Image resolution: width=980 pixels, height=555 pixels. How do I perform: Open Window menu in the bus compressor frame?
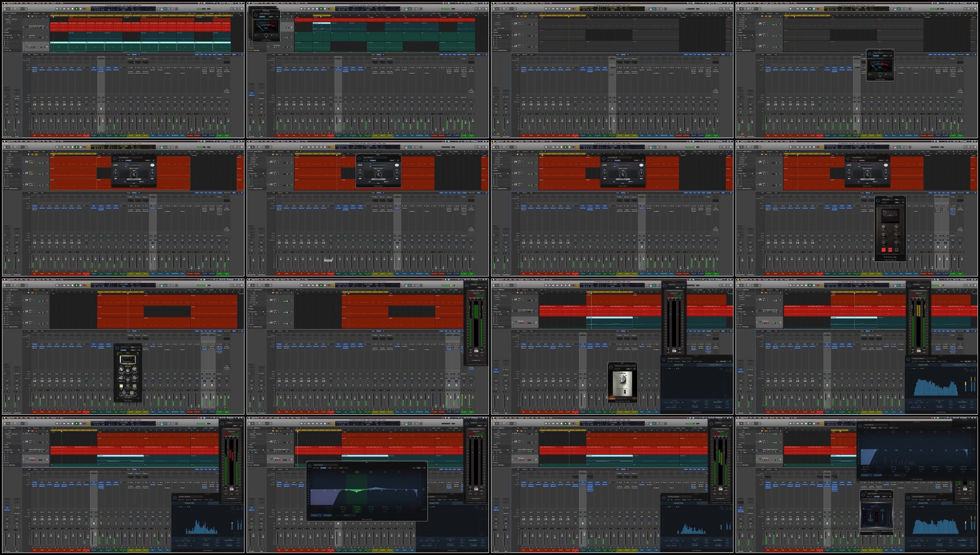pos(787,141)
